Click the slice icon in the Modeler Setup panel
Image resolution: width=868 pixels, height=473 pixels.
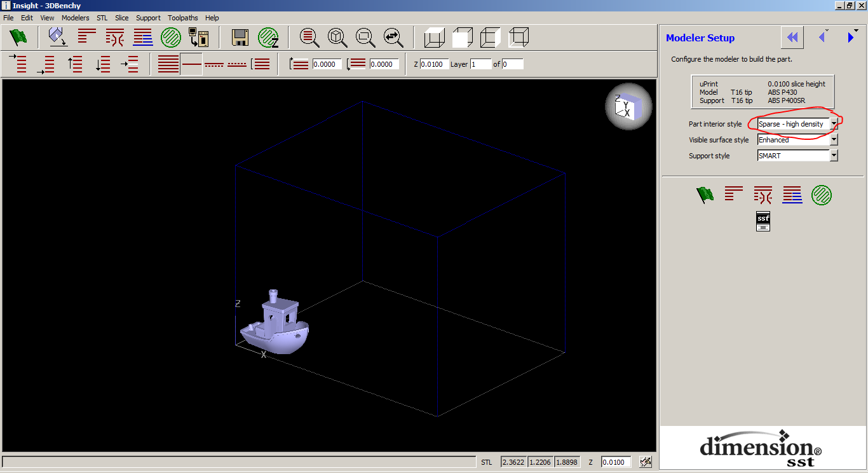point(734,194)
